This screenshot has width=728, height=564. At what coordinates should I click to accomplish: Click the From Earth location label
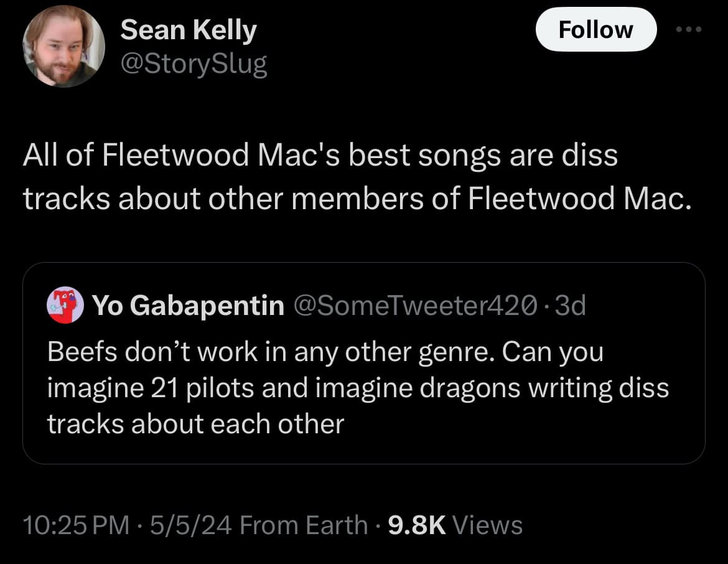(304, 525)
